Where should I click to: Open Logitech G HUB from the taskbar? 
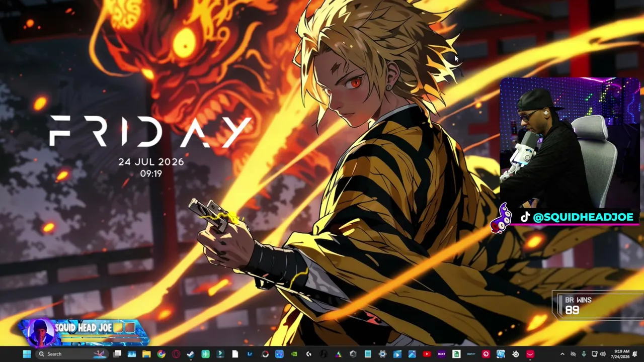pos(308,354)
